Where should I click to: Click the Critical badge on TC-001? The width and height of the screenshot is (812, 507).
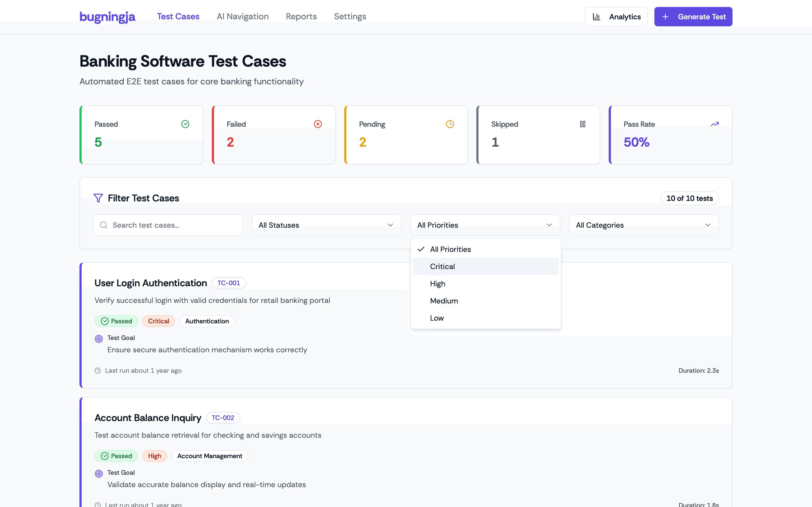pos(159,321)
